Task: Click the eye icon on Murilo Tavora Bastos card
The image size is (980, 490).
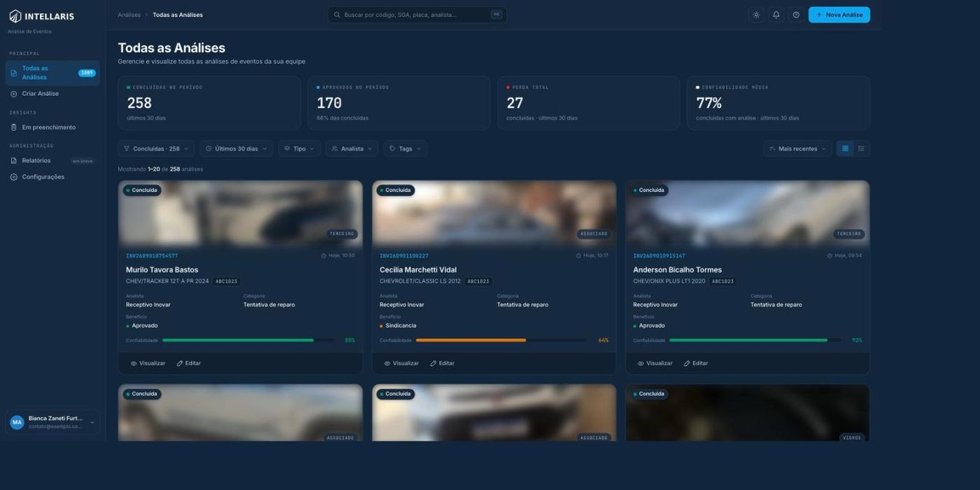Action: click(x=134, y=363)
